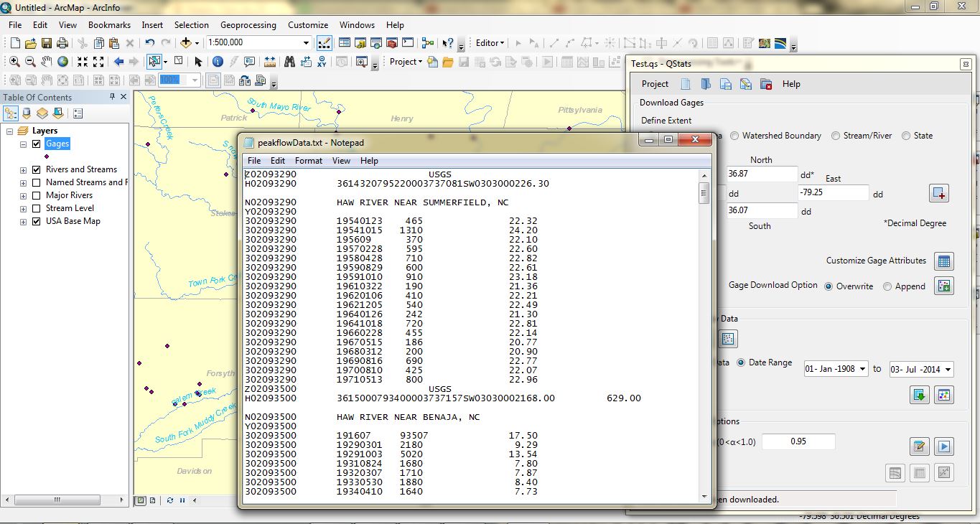Open the Find dialog with the binoculars icon

(x=290, y=60)
